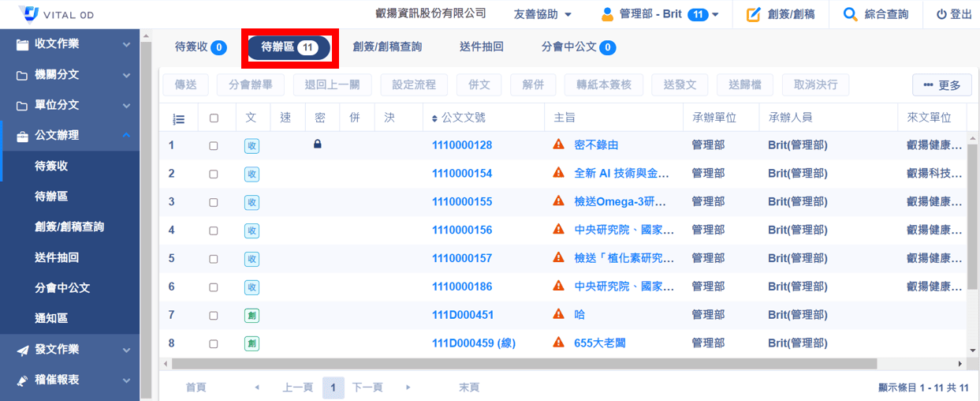The width and height of the screenshot is (980, 401).
Task: Click the 創 badge in row 7
Action: tap(252, 316)
